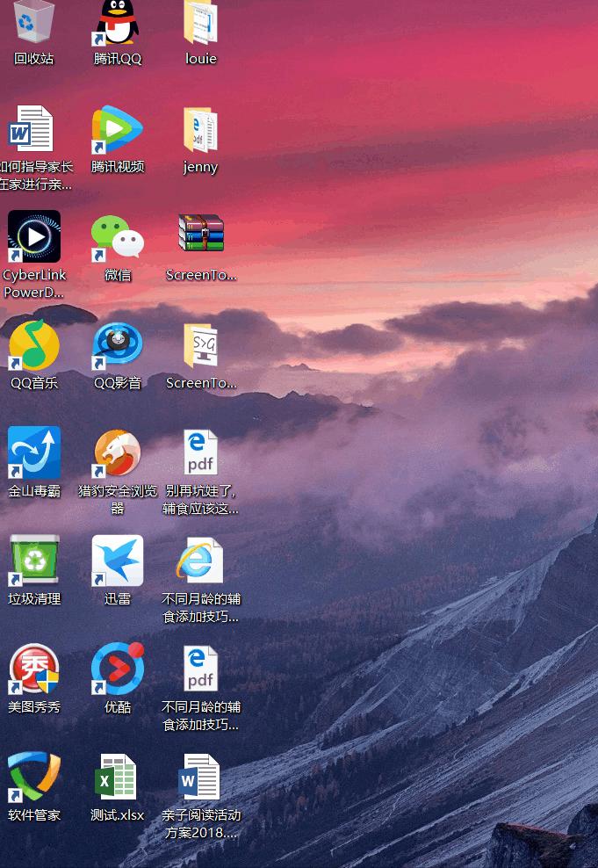Screen dimensions: 598x868
Task: Select the 别再坑娃了 PDF file
Action: 201,453
